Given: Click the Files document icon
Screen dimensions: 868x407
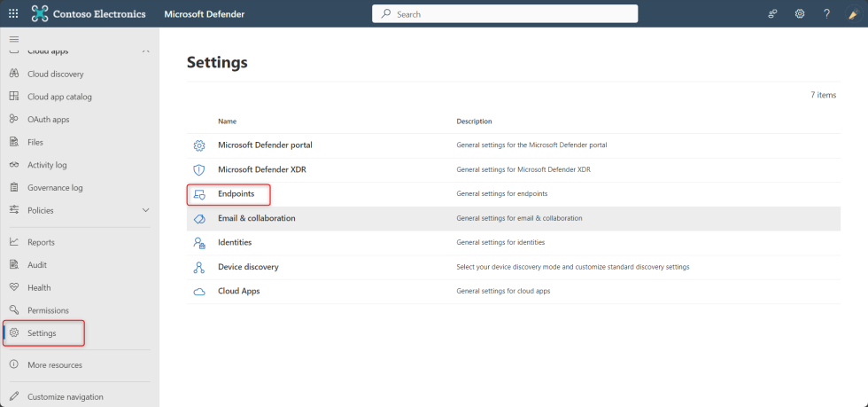Looking at the screenshot, I should pos(15,142).
